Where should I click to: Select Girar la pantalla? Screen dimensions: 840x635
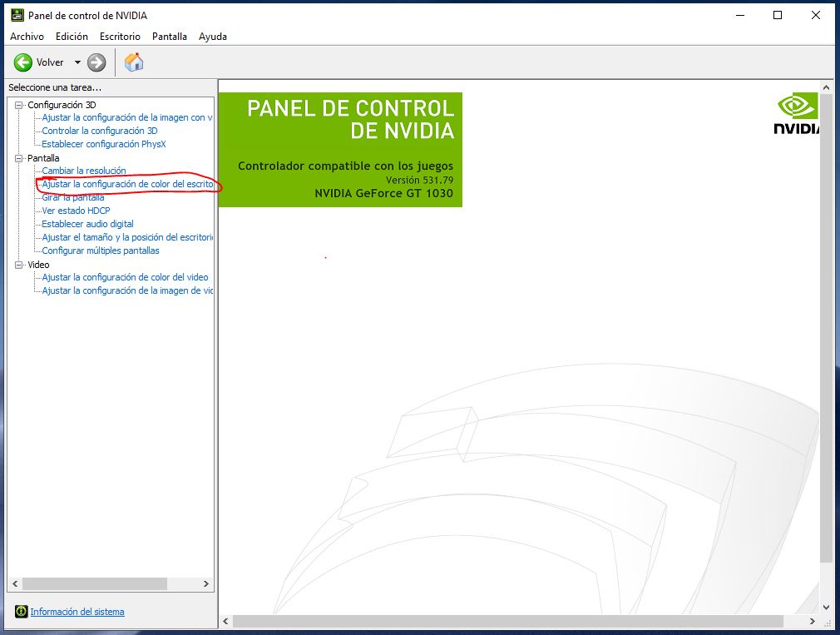73,197
